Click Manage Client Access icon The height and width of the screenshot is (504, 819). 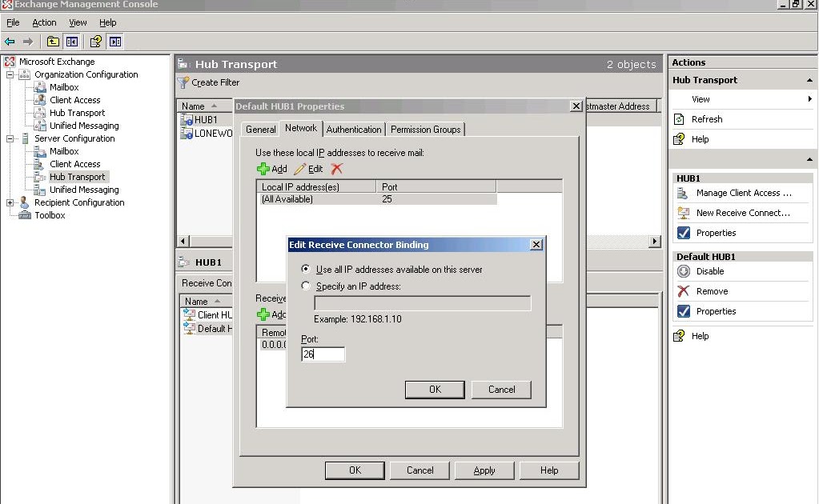683,193
